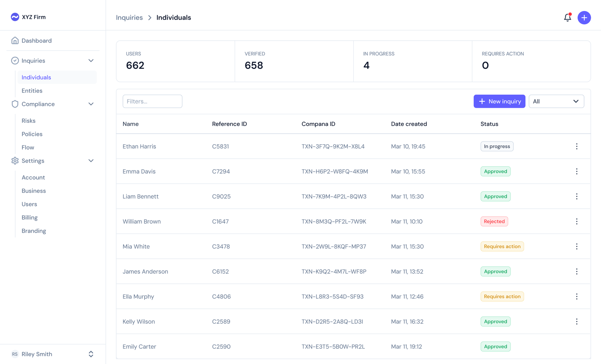Switch to the Entities section
The height and width of the screenshot is (364, 601).
32,90
